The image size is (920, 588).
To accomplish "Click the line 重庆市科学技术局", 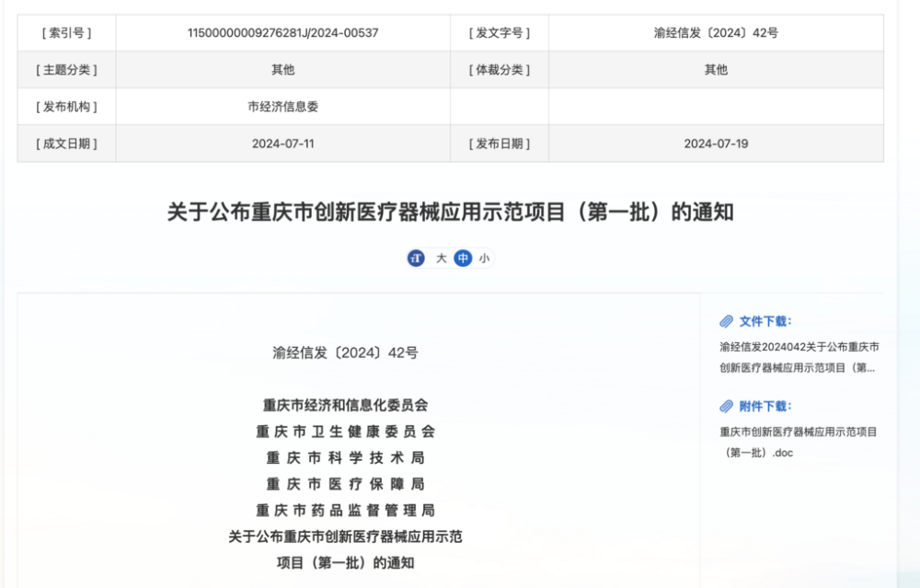I will [345, 457].
